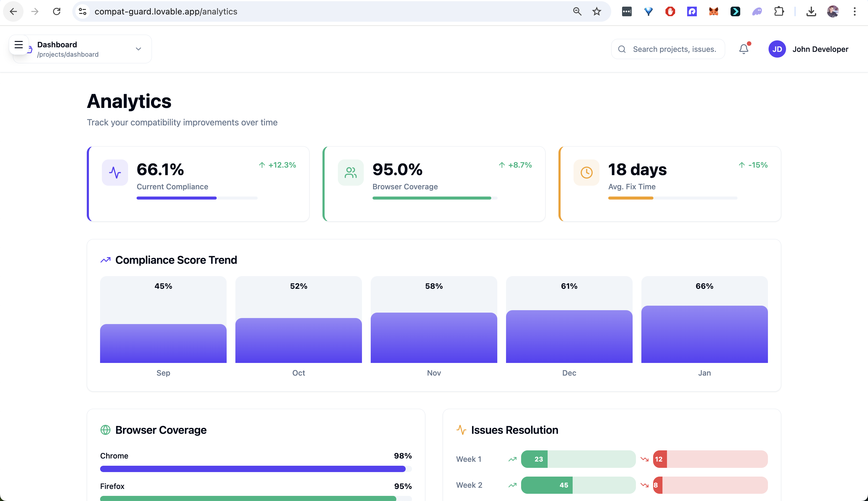Expand the Dashboard project dropdown chevron
Screen dimensions: 868x501
[x=138, y=49]
